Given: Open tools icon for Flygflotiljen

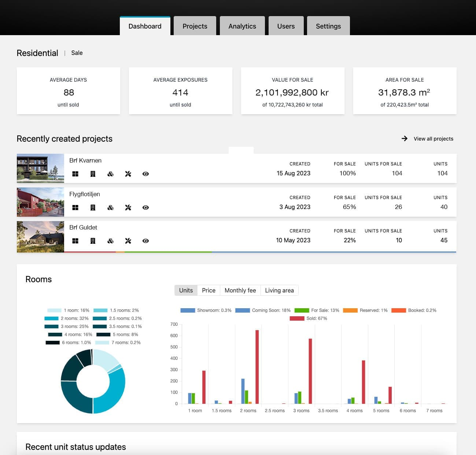Looking at the screenshot, I should click(x=128, y=208).
